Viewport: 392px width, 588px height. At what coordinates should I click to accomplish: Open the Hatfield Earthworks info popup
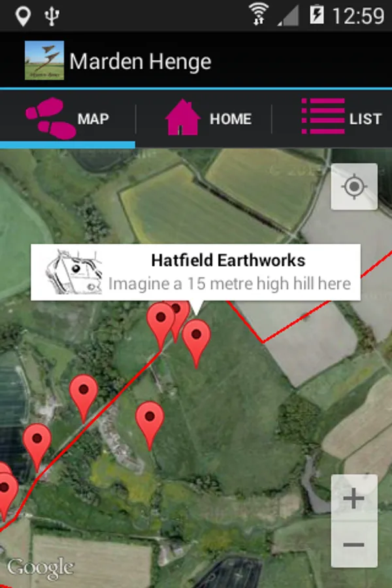[195, 272]
